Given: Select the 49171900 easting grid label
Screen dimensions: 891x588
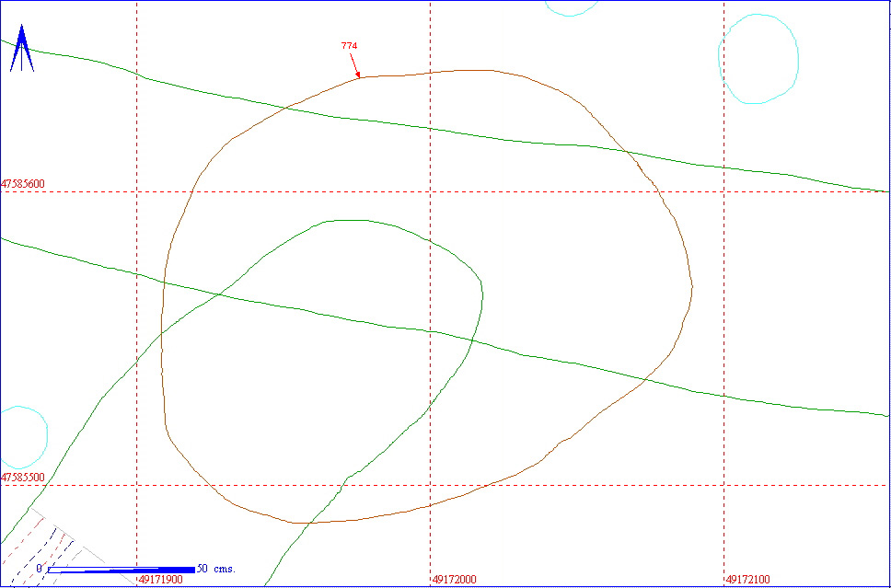Looking at the screenshot, I should click(161, 580).
